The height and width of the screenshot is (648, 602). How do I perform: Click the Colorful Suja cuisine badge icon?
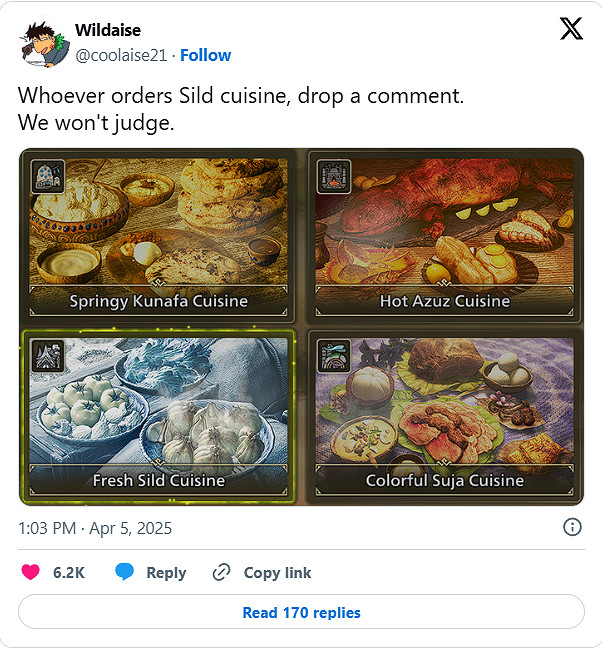333,356
